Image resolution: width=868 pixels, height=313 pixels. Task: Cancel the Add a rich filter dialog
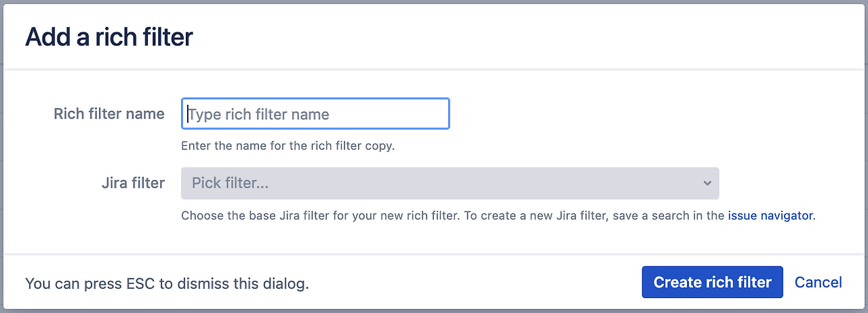tap(818, 282)
